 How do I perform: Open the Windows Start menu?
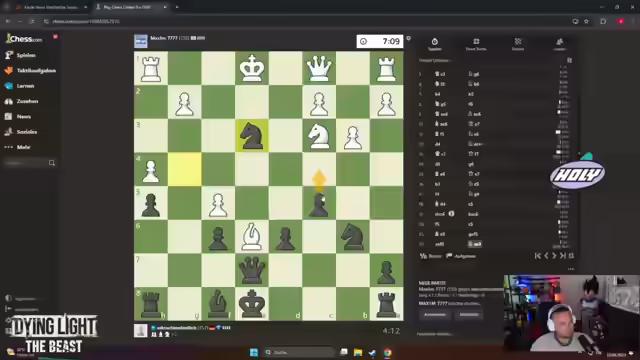click(253, 352)
